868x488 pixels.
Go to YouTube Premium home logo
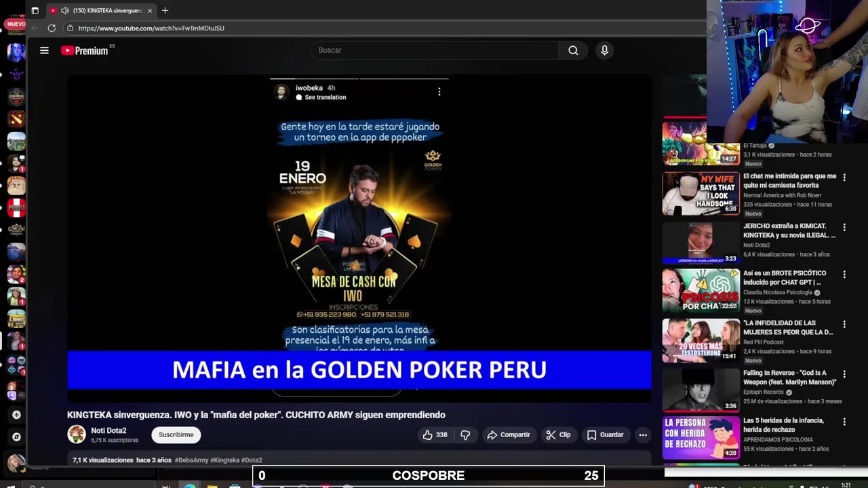click(85, 50)
